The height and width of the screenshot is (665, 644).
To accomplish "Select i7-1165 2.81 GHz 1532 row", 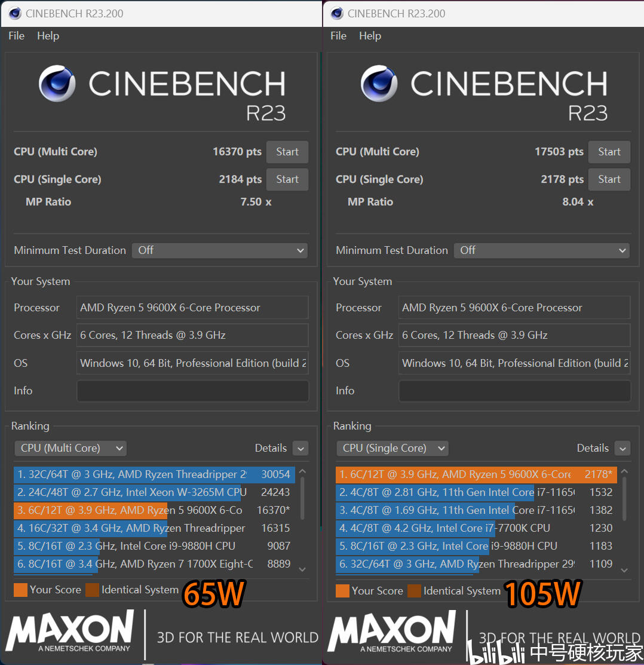I will (x=476, y=492).
